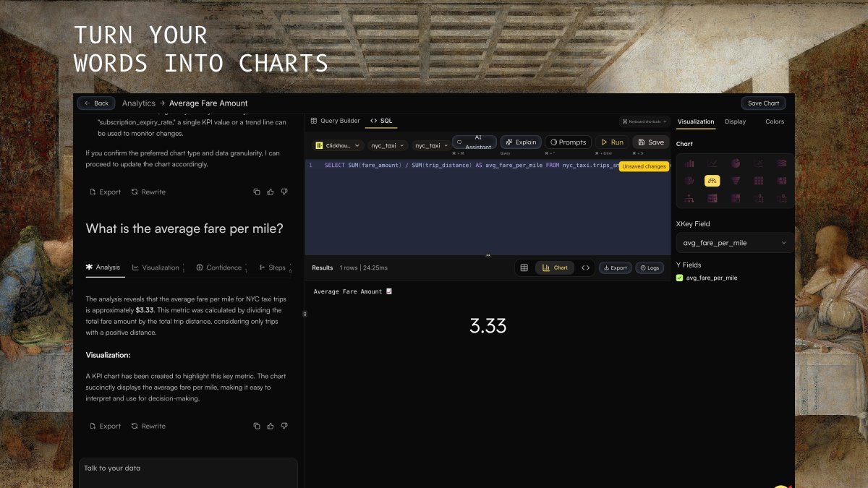Select the line chart type icon

click(712, 163)
